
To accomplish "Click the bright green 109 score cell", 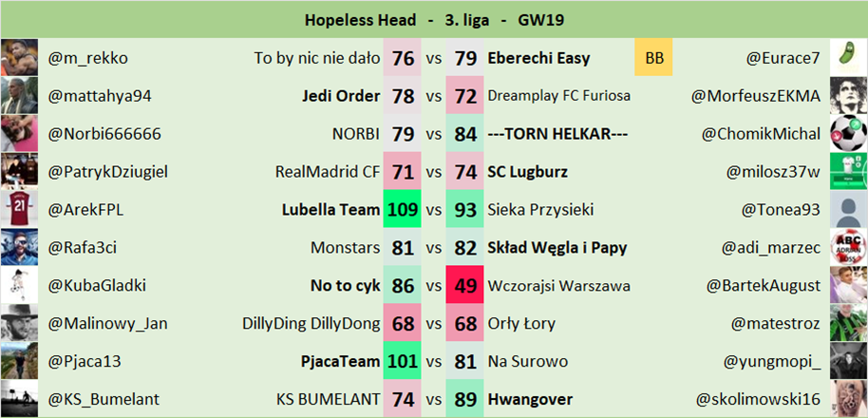I will click(x=403, y=210).
